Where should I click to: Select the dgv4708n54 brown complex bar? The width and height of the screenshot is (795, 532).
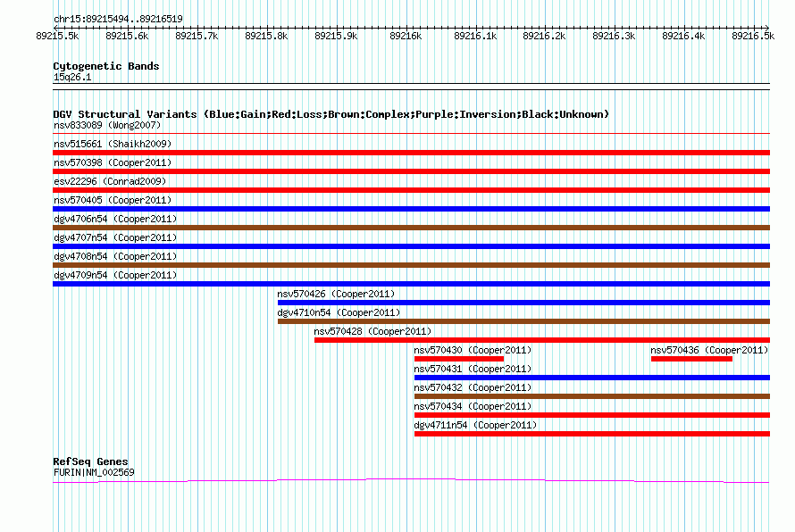411,265
